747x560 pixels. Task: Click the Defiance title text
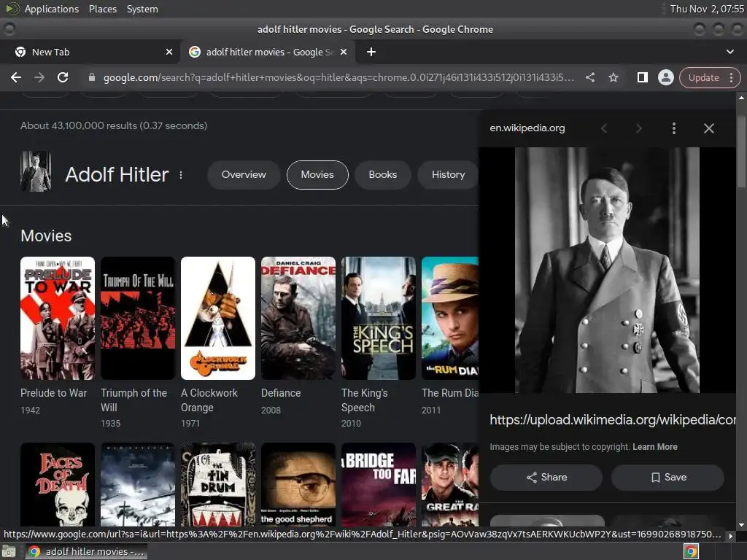coord(281,393)
